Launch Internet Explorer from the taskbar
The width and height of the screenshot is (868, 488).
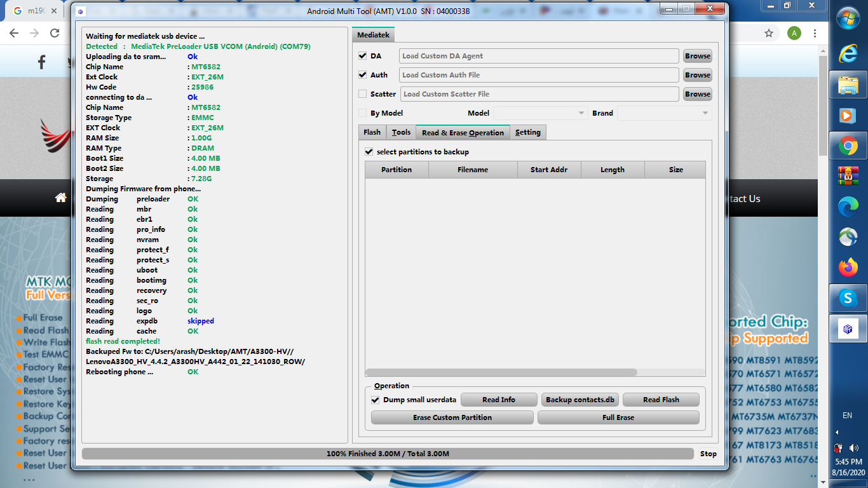(x=848, y=53)
